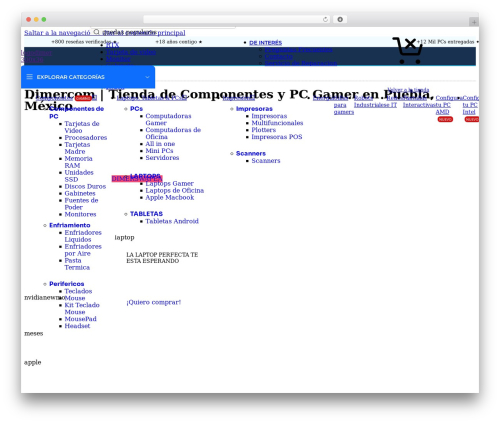Screen dimensions: 500x423
Task: Open the Preguntas Frecuentes link
Action: (298, 50)
